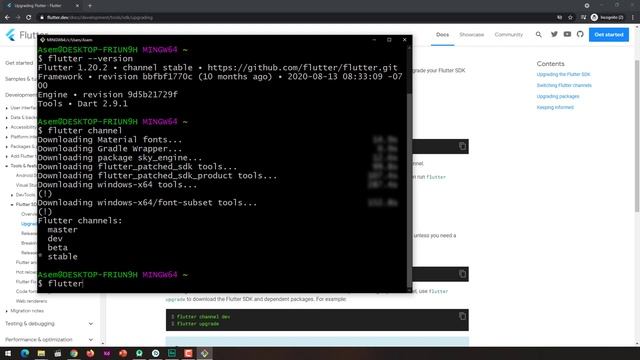
Task: Click the Get started button
Action: click(x=609, y=35)
